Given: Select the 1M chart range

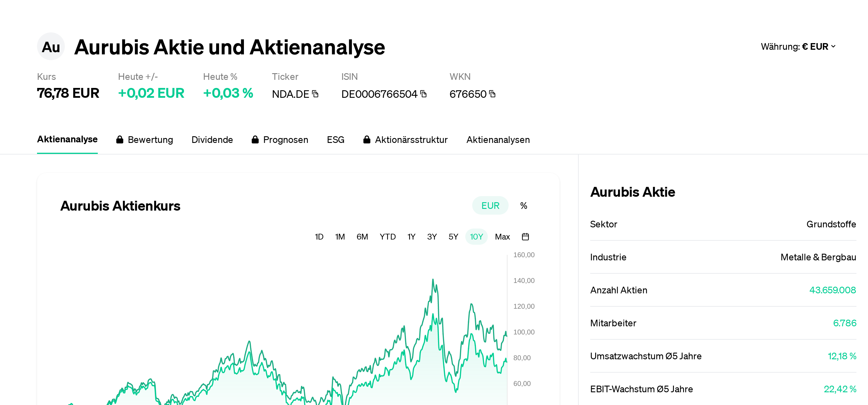Looking at the screenshot, I should point(340,237).
